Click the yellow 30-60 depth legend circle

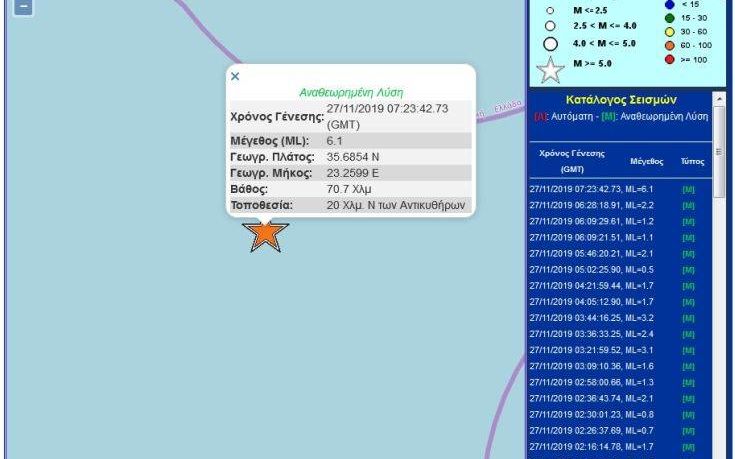click(669, 32)
